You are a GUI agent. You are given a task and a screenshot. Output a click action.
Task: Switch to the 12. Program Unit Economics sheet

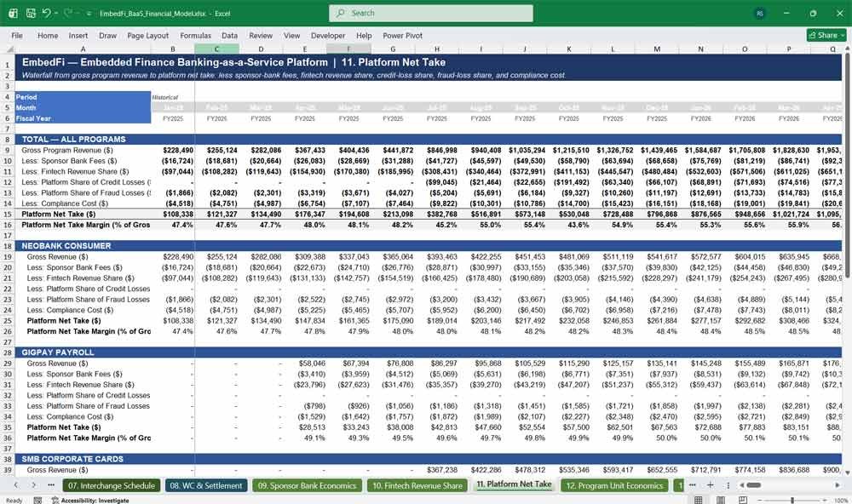614,485
